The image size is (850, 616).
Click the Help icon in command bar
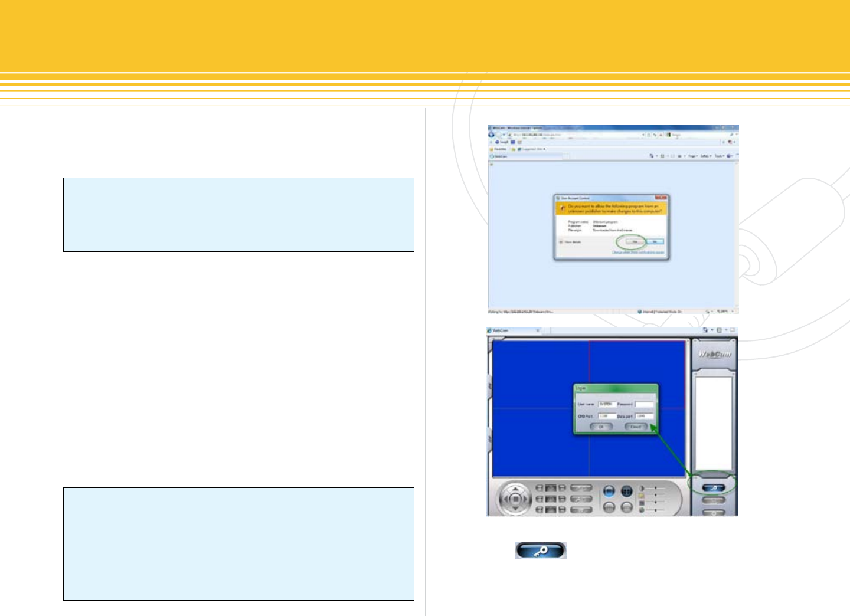tap(730, 156)
